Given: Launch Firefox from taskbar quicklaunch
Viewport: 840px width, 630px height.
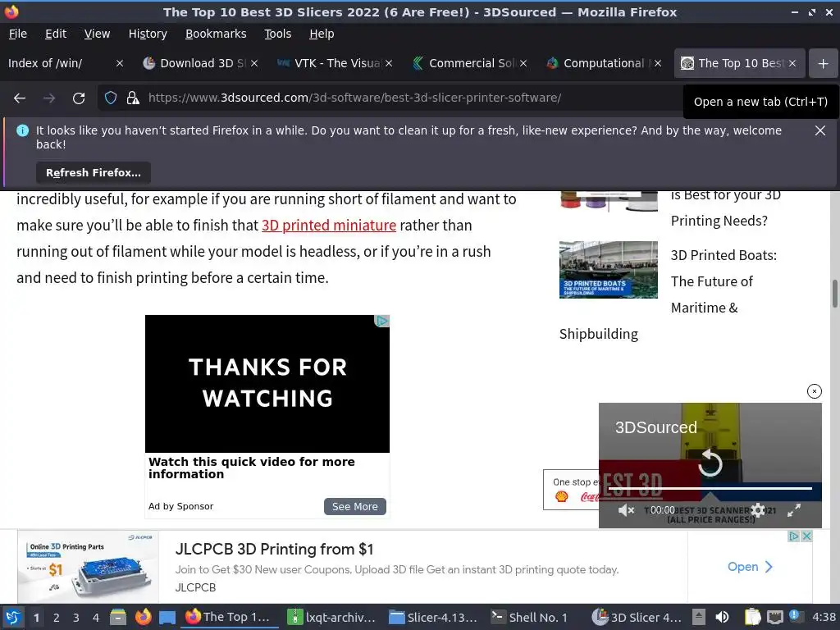Looking at the screenshot, I should tap(143, 618).
